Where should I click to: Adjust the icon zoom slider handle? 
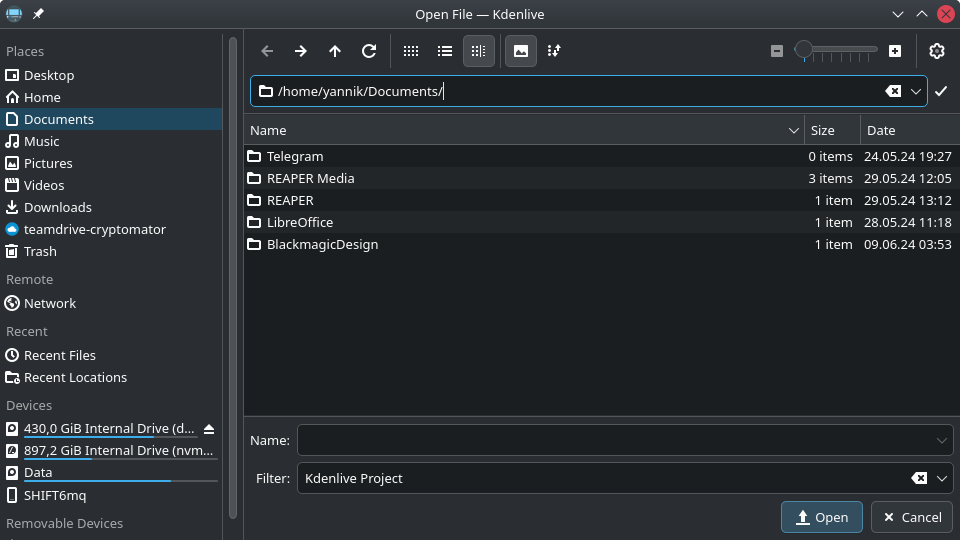pos(803,50)
